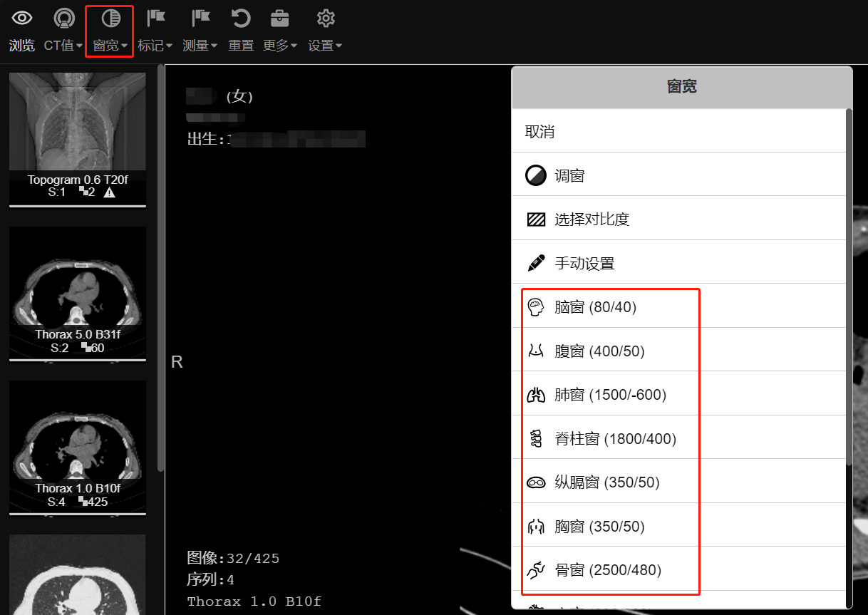Click the 骨窗 bone icon
Image resolution: width=868 pixels, height=615 pixels.
535,570
